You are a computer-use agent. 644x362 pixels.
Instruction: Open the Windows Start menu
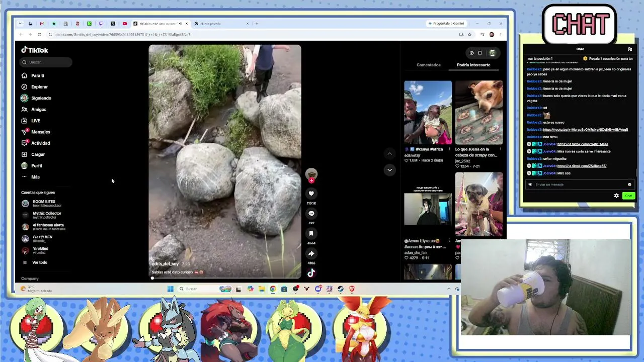point(171,289)
